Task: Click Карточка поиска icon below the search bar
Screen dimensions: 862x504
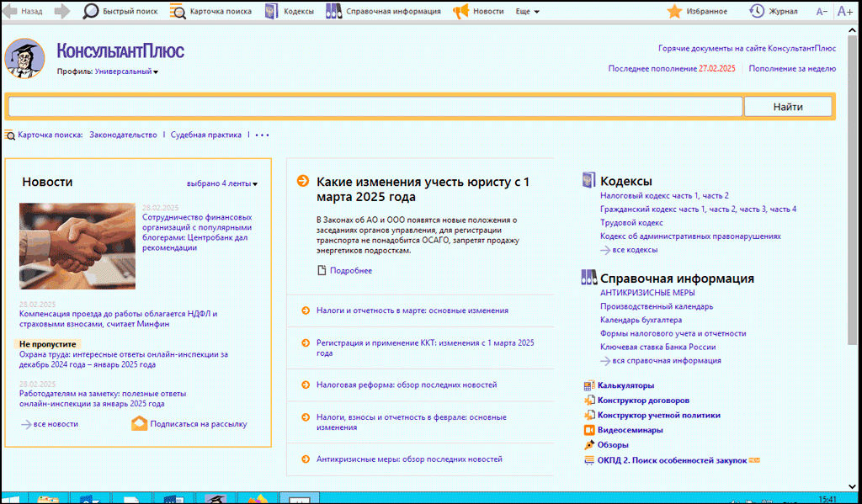Action: pos(10,135)
